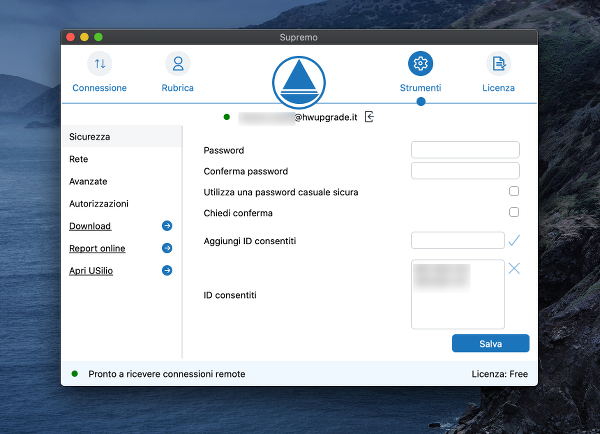The image size is (600, 434).
Task: Select the Strumenti tab label
Action: [421, 88]
